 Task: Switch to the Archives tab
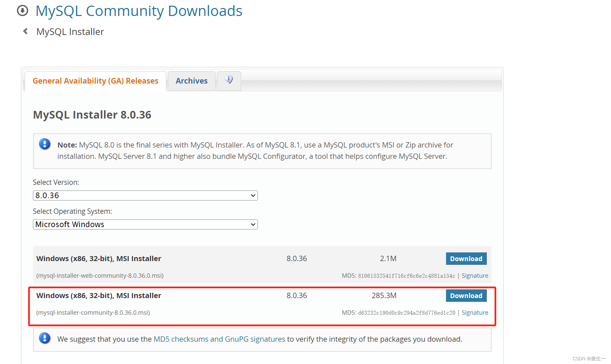[x=192, y=81]
